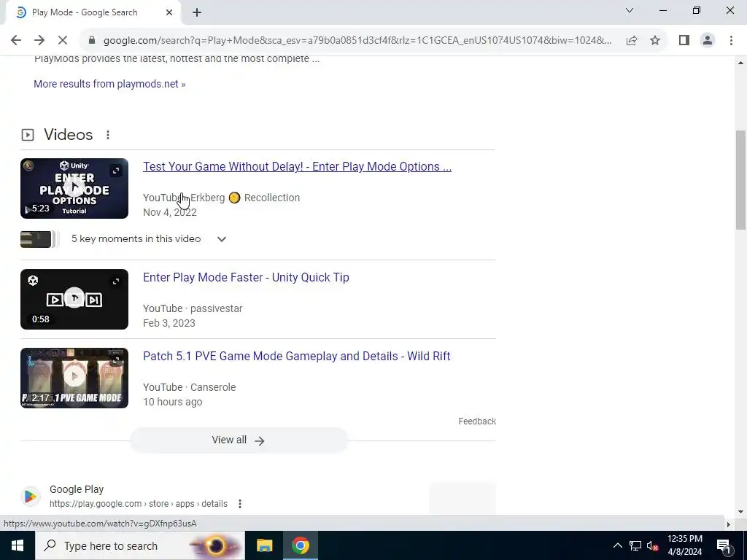Viewport: 747px width, 560px height.
Task: Open Patch 5.1 PVE Game Mode Gameplay link
Action: coord(297,356)
